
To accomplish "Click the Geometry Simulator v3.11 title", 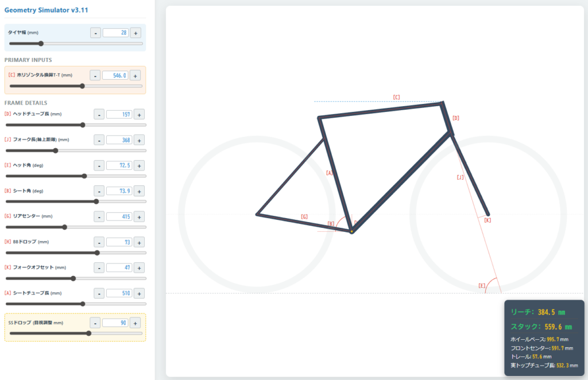I will click(47, 10).
